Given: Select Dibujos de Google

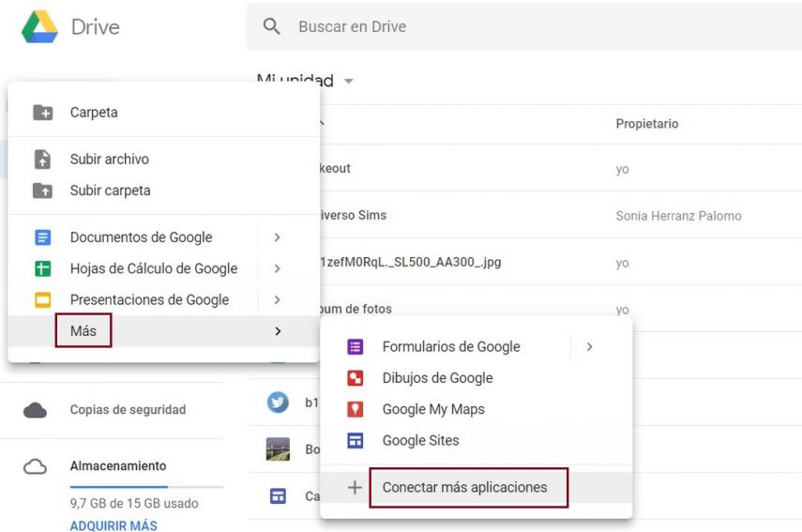Looking at the screenshot, I should [438, 378].
